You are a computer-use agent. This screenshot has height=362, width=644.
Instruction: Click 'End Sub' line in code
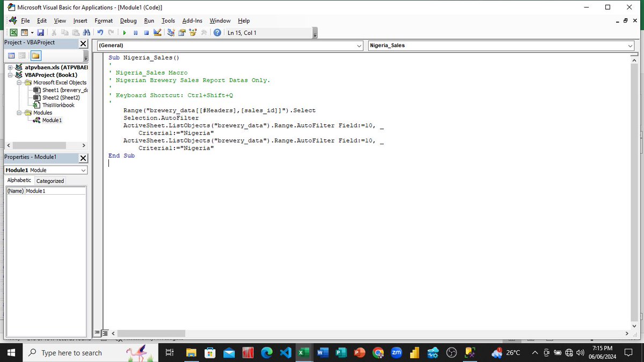coord(121,156)
